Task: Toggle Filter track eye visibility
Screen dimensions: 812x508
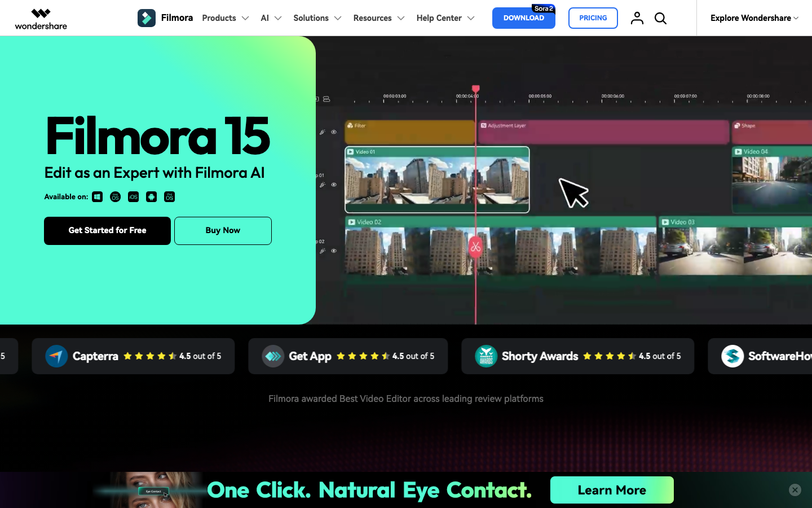Action: click(x=334, y=132)
